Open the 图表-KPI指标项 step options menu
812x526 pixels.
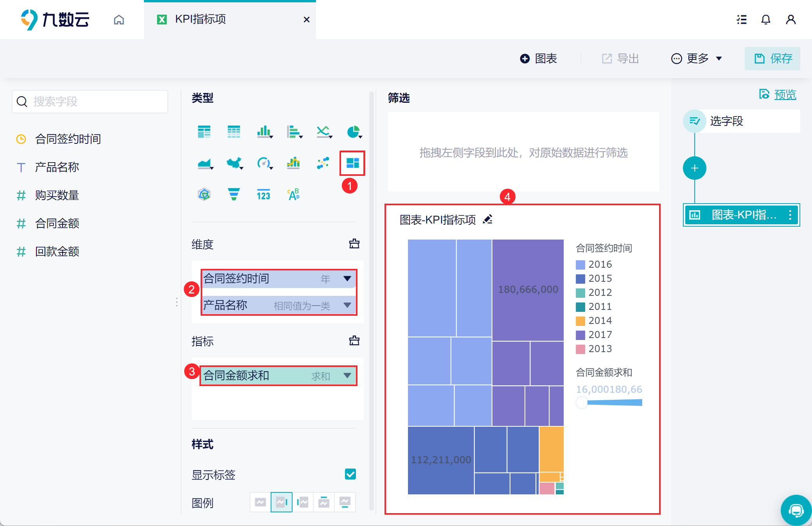790,215
